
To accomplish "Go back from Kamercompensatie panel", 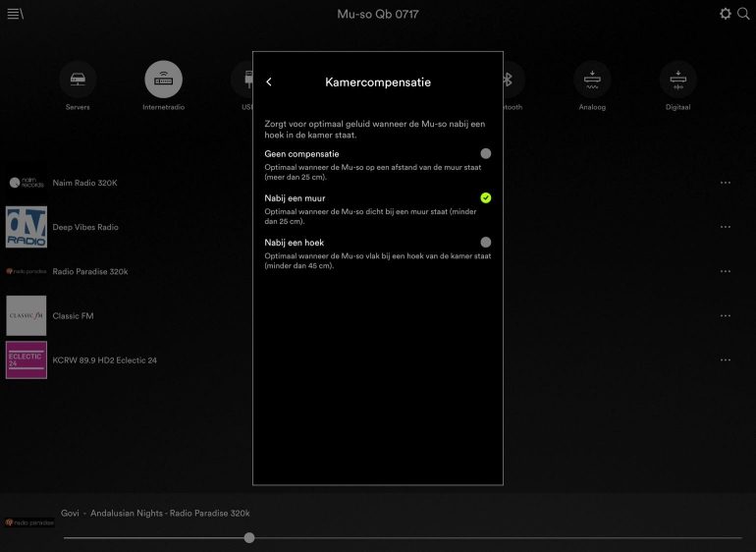I will point(269,83).
